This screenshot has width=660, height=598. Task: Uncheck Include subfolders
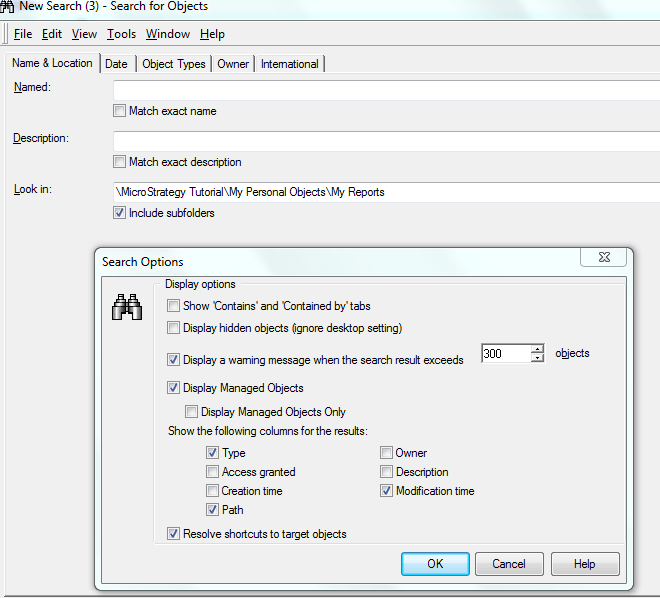(x=119, y=213)
